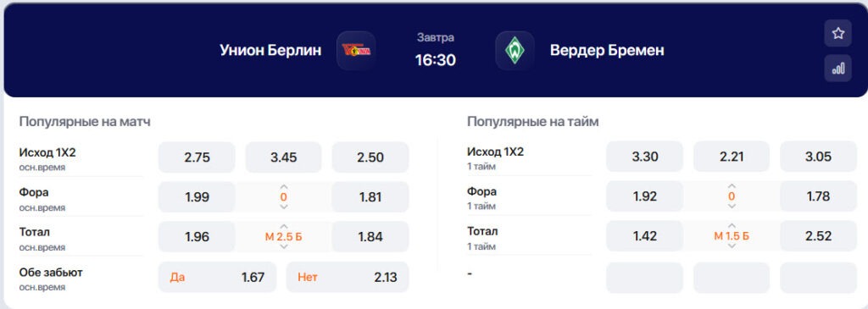Click the Werder Bremen team logo
Screen dimensions: 868x309
pyautogui.click(x=515, y=50)
